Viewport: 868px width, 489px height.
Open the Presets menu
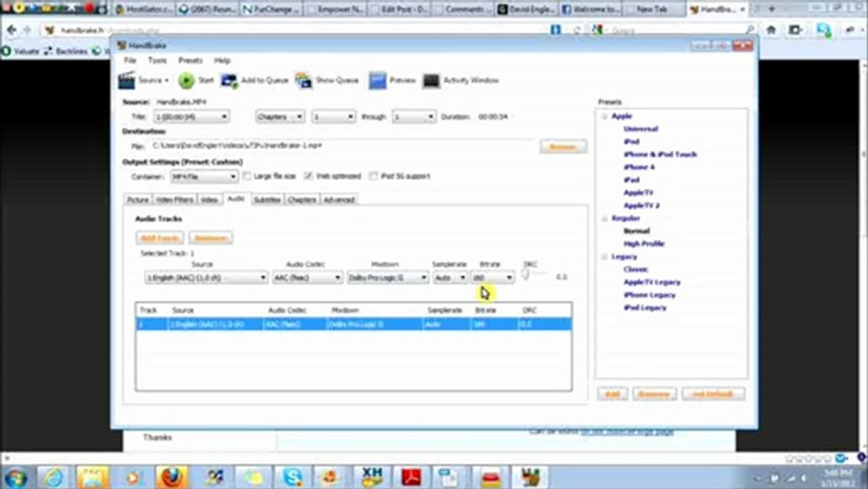click(x=190, y=60)
